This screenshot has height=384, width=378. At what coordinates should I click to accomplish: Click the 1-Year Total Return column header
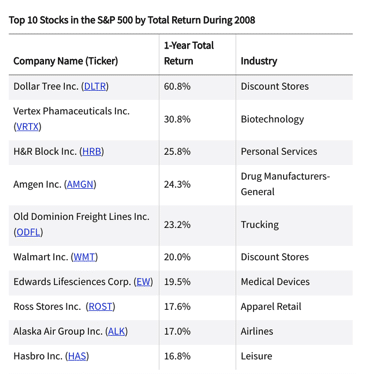(x=189, y=53)
